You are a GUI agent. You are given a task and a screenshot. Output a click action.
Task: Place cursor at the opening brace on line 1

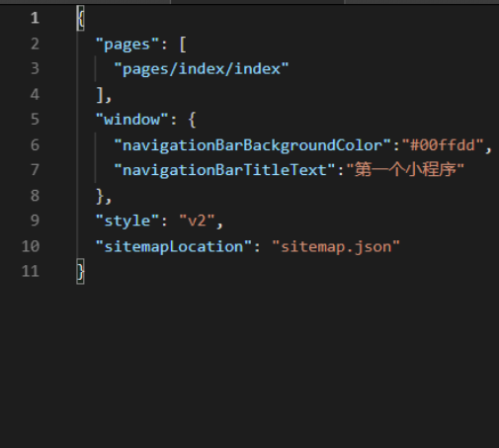click(81, 19)
